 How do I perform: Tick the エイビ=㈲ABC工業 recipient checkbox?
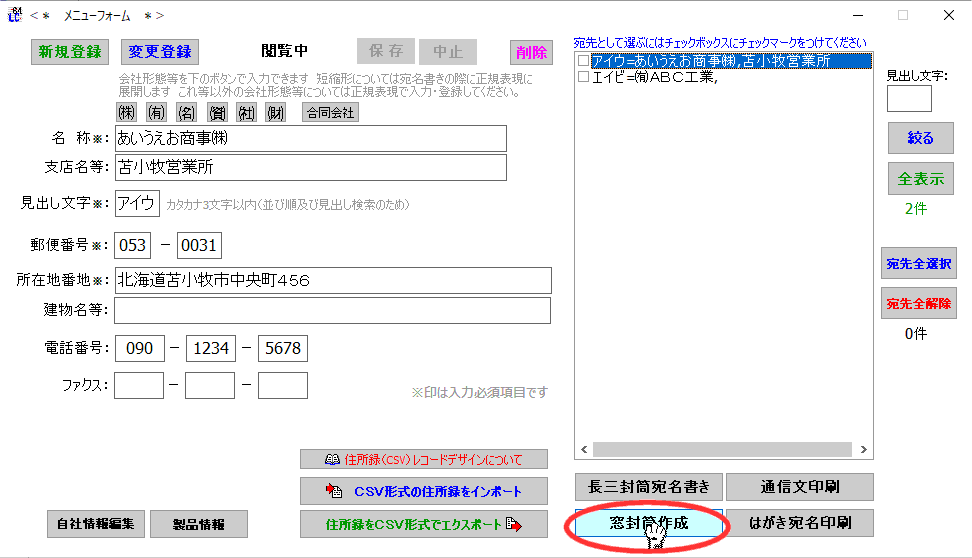[x=584, y=77]
